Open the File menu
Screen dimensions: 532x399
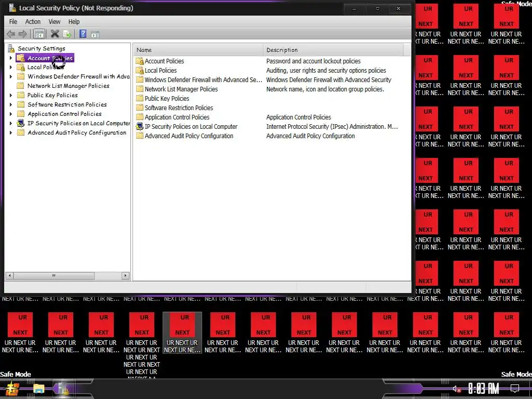[13, 22]
